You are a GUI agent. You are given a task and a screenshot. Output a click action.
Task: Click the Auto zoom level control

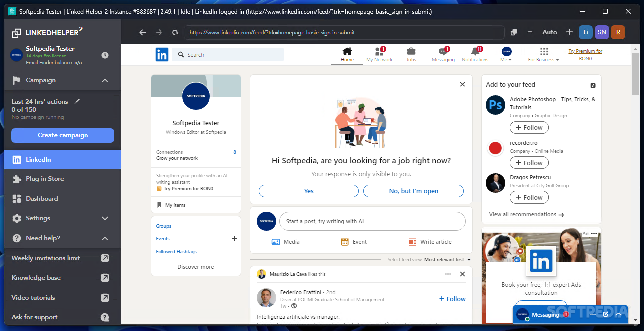pyautogui.click(x=550, y=32)
